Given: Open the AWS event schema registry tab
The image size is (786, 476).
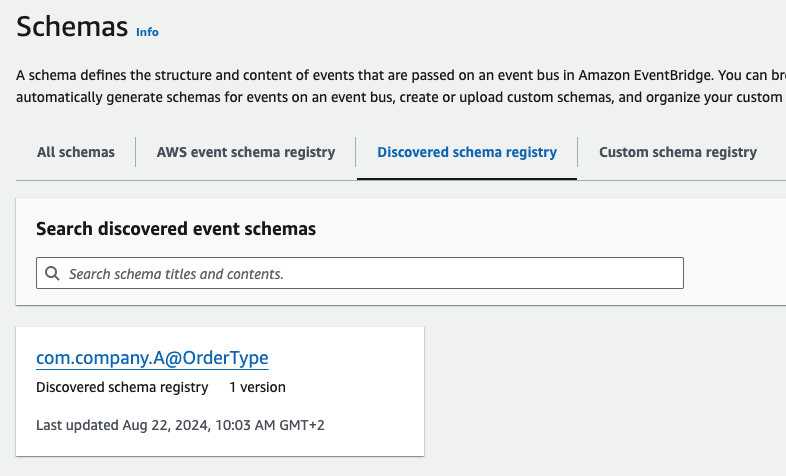Looking at the screenshot, I should pos(246,152).
